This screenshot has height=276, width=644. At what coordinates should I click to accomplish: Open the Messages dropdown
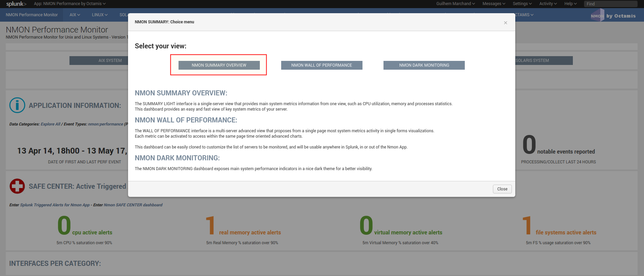(x=494, y=4)
